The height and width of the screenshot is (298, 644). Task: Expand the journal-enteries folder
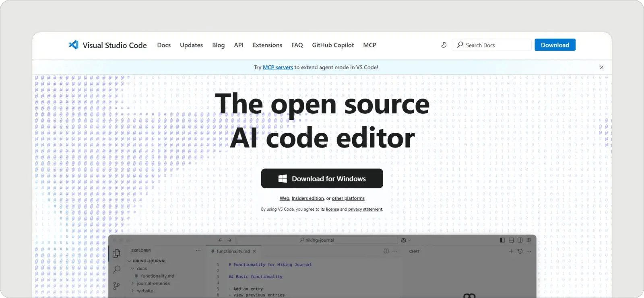132,284
